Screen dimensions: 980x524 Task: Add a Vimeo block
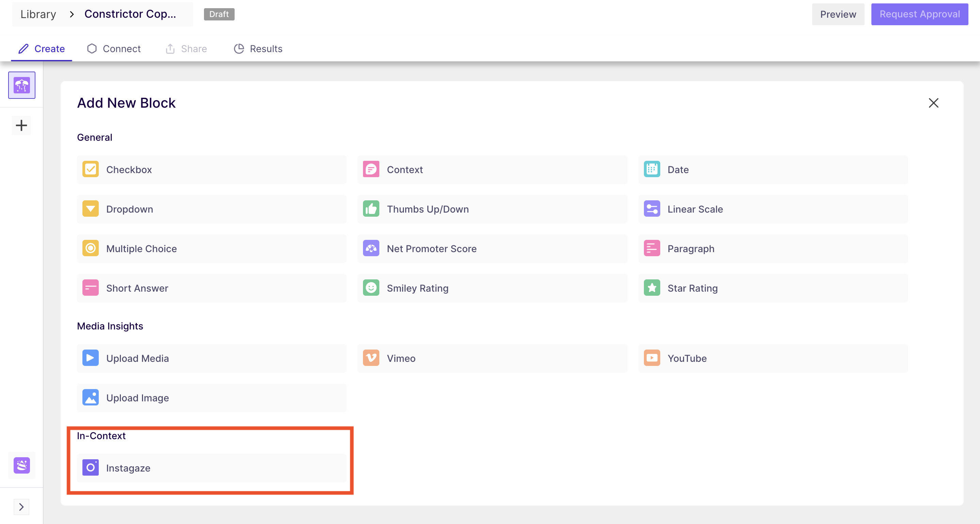tap(492, 358)
